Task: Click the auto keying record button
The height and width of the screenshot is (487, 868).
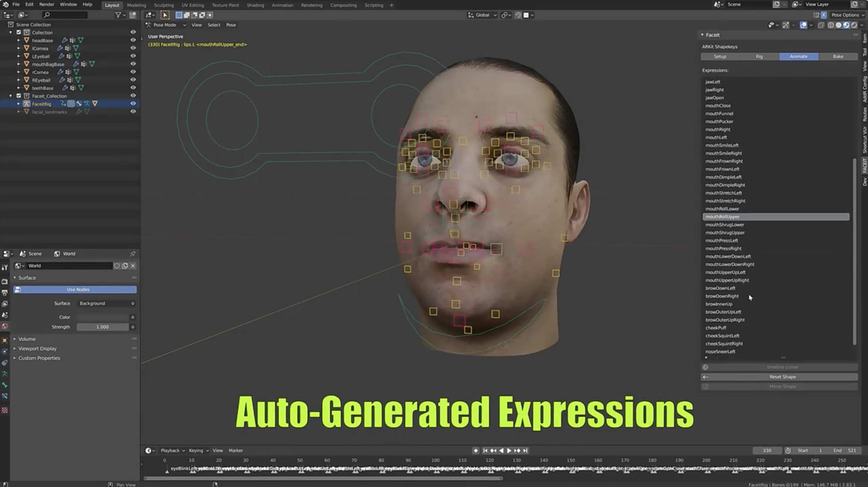Action: [x=475, y=450]
